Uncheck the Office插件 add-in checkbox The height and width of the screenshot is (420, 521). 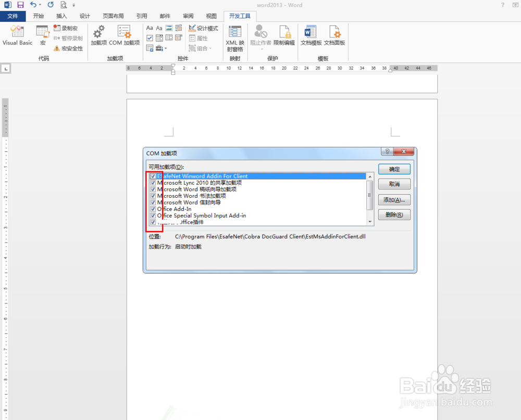[153, 222]
